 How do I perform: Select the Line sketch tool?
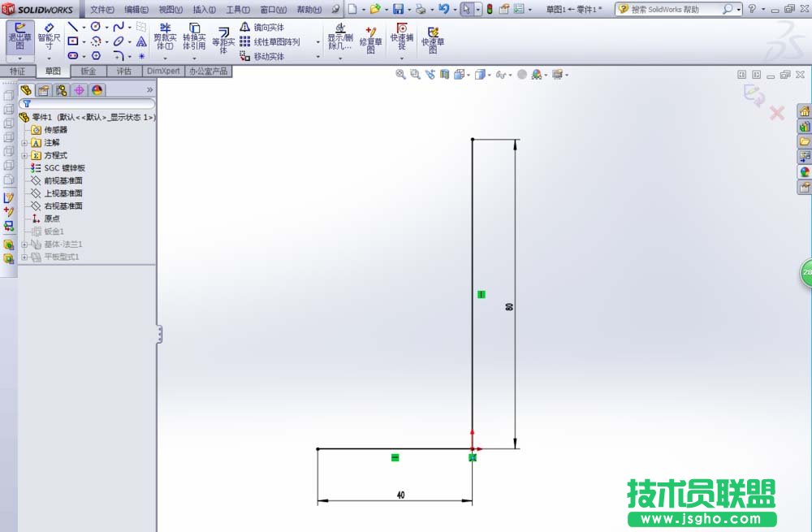72,27
